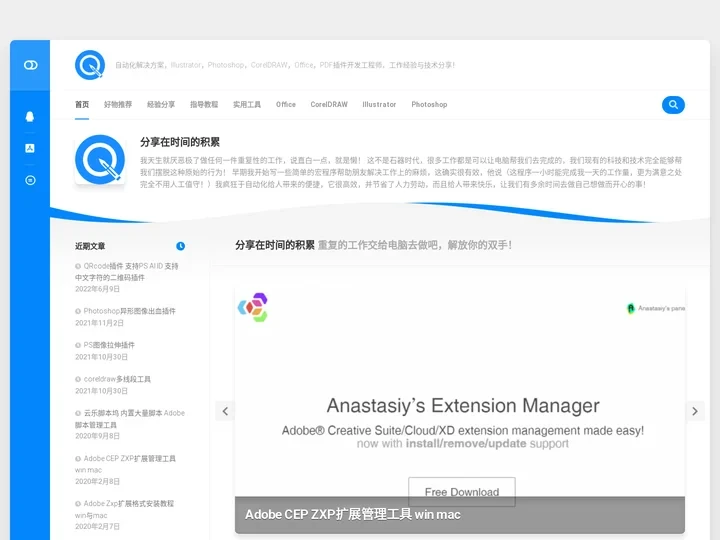Open the 好物推荐 menu item
The image size is (720, 540).
(118, 105)
